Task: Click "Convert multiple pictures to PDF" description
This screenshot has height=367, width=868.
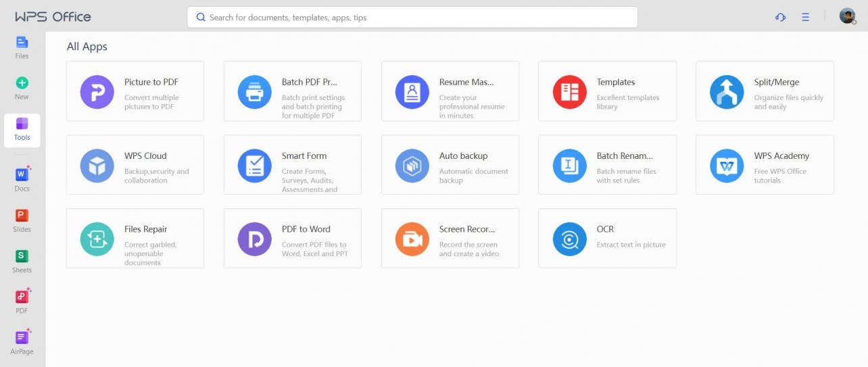Action: [x=151, y=102]
